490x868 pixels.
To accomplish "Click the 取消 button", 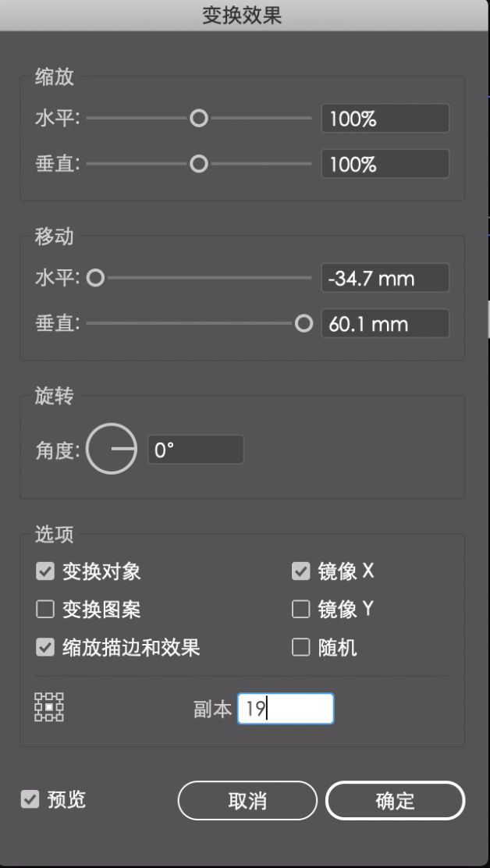I will click(x=247, y=800).
